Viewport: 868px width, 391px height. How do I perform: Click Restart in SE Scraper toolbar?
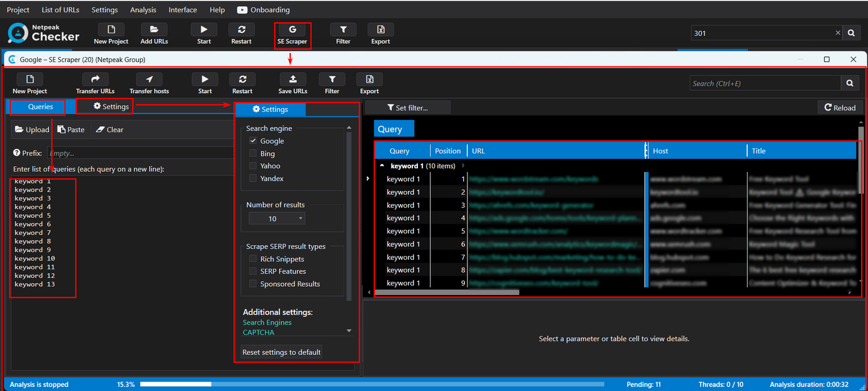[242, 84]
